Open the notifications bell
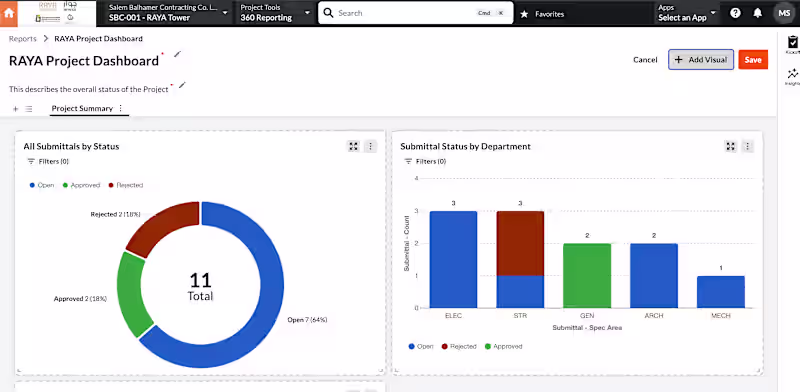Viewport: 800px width, 392px height. (758, 13)
